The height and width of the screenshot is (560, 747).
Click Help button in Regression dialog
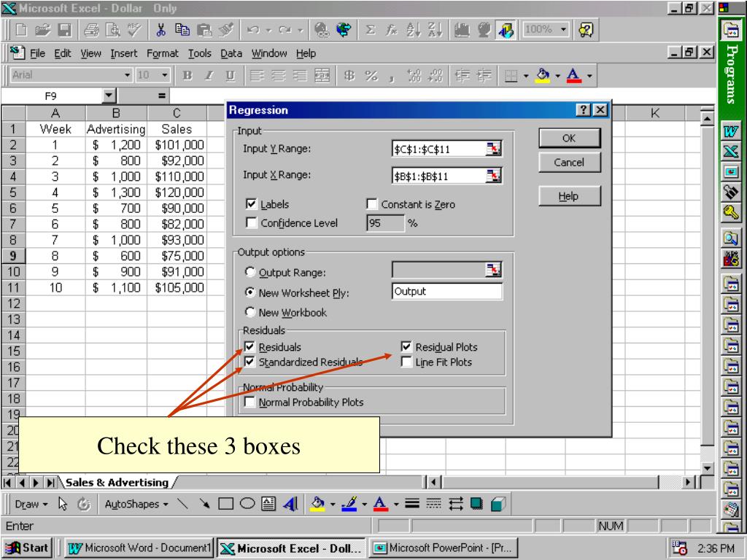point(569,196)
